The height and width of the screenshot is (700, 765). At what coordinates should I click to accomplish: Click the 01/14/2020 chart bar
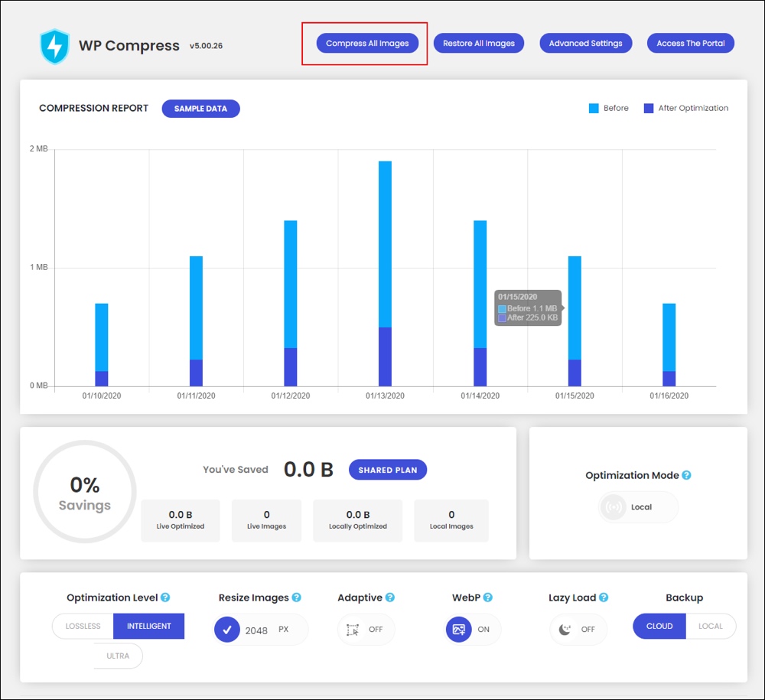pos(480,304)
